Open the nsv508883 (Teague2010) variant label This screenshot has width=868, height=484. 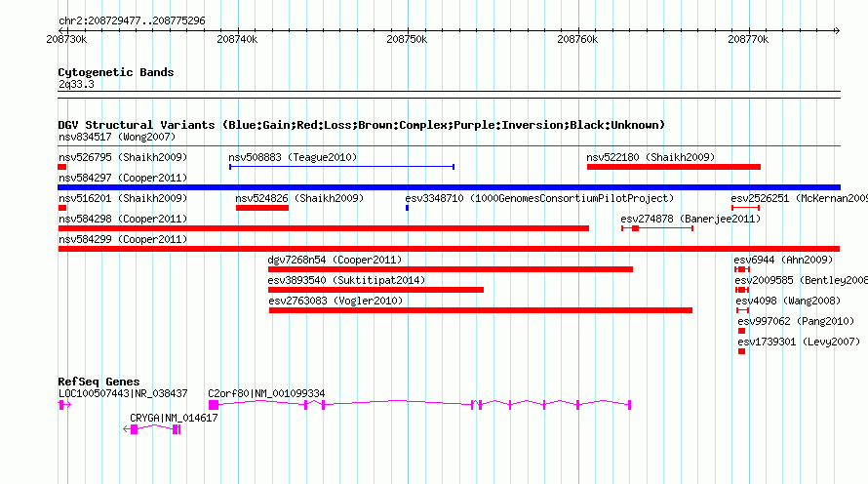[293, 157]
